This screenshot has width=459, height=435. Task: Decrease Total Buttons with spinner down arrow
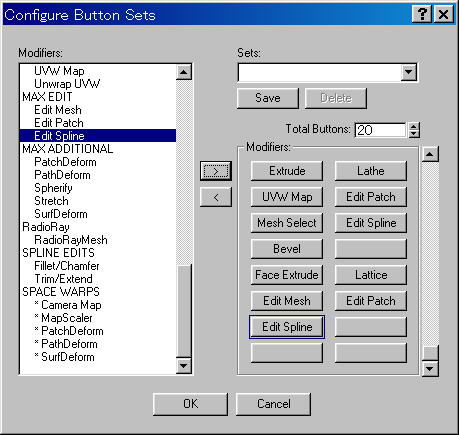click(x=414, y=134)
